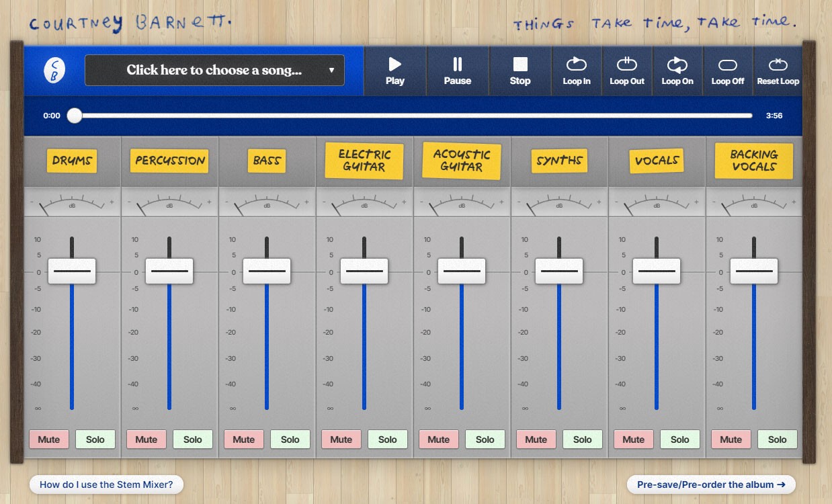Click the Bass volume fader knob
The width and height of the screenshot is (832, 504).
click(x=267, y=271)
